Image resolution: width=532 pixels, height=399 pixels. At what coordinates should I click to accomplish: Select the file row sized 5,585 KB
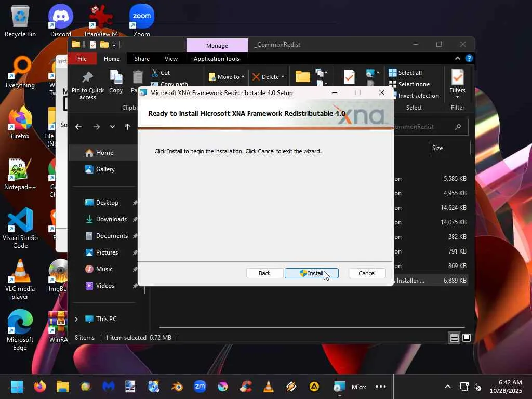pyautogui.click(x=431, y=179)
